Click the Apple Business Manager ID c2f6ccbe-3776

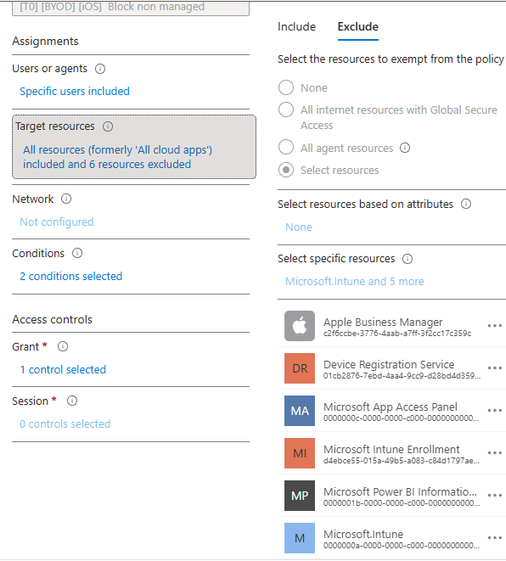click(397, 333)
